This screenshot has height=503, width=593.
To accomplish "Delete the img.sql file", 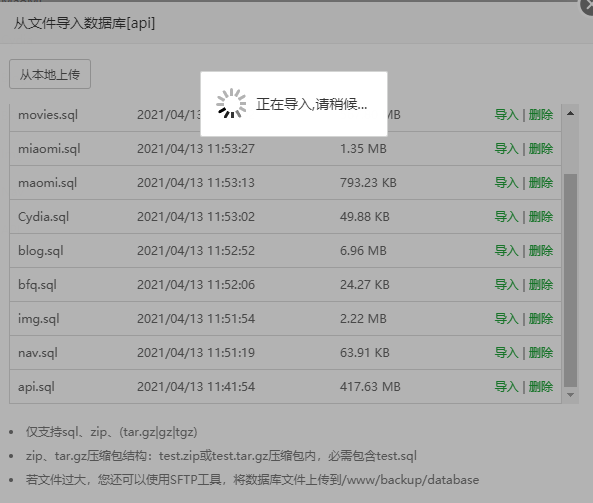I will (541, 319).
